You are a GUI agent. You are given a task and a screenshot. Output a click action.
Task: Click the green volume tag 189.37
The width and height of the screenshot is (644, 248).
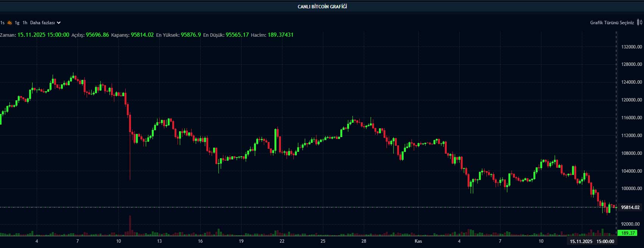click(628, 233)
